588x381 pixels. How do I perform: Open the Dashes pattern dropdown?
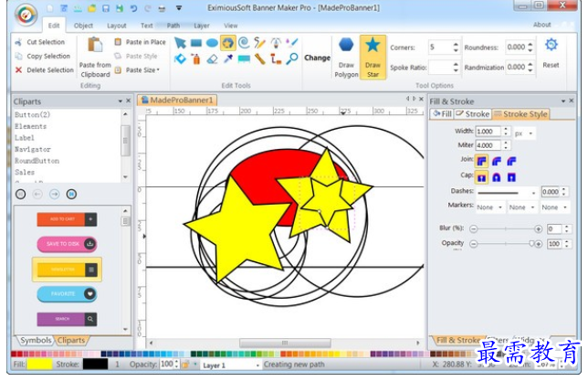[507, 193]
